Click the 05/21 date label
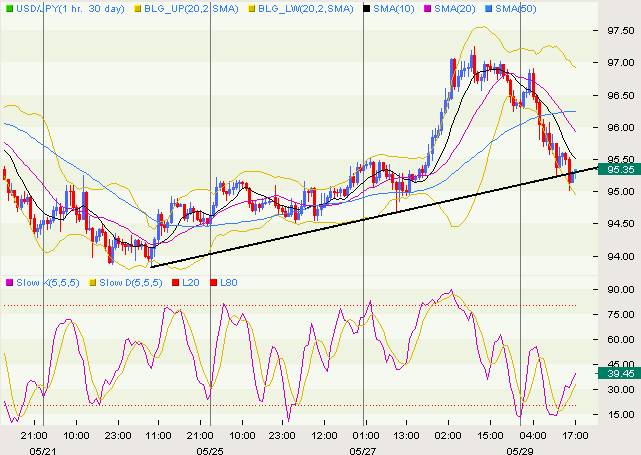 tap(43, 451)
